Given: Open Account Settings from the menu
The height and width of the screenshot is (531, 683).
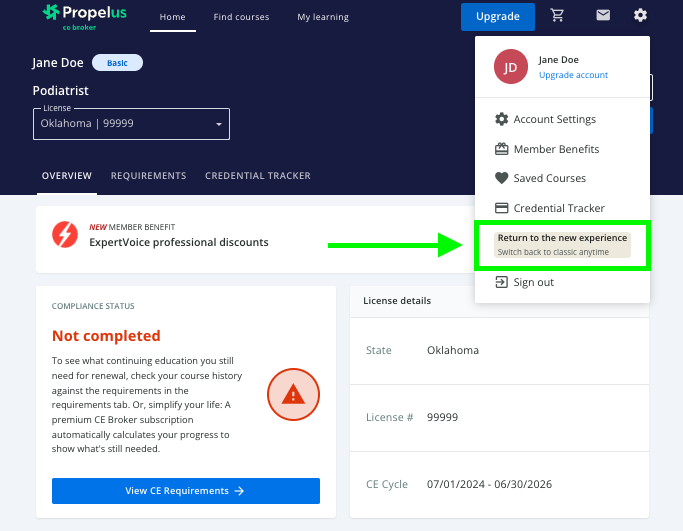Looking at the screenshot, I should coord(554,119).
